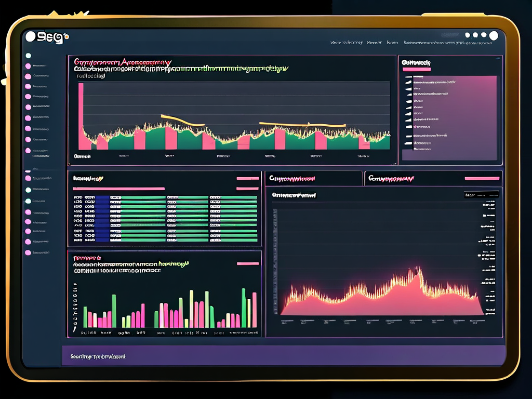Click the white circle logo in top-left corner
Viewport: 532px width, 399px height.
[x=31, y=36]
